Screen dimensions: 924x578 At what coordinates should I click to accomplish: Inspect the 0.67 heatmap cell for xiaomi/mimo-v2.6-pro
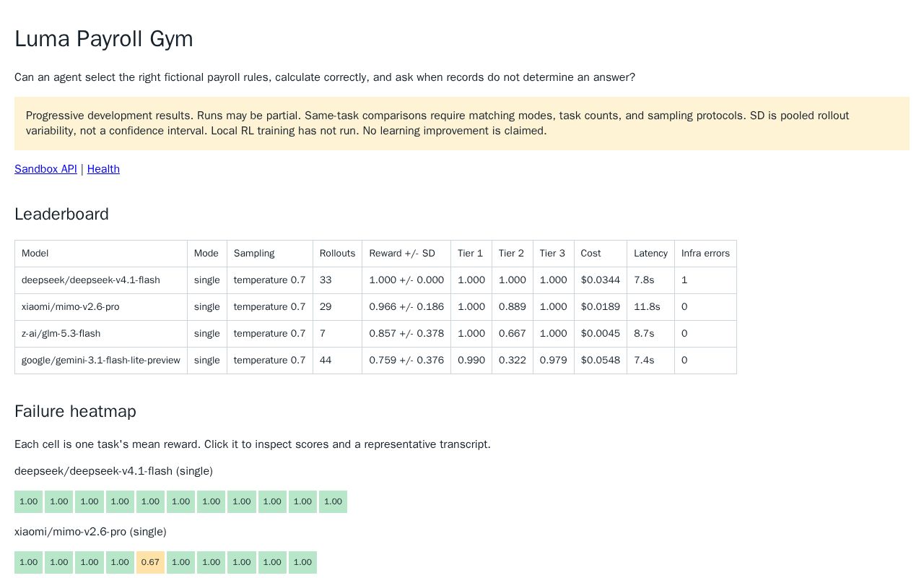150,563
